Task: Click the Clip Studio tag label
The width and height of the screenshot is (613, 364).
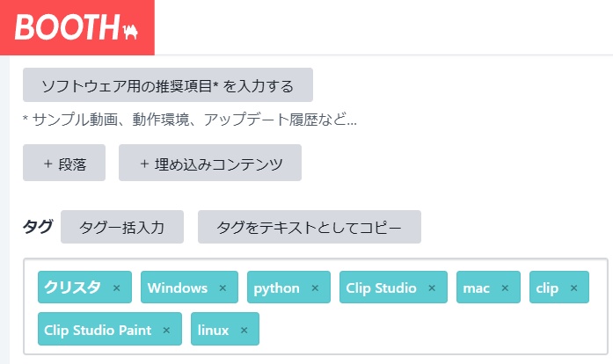Action: point(381,288)
